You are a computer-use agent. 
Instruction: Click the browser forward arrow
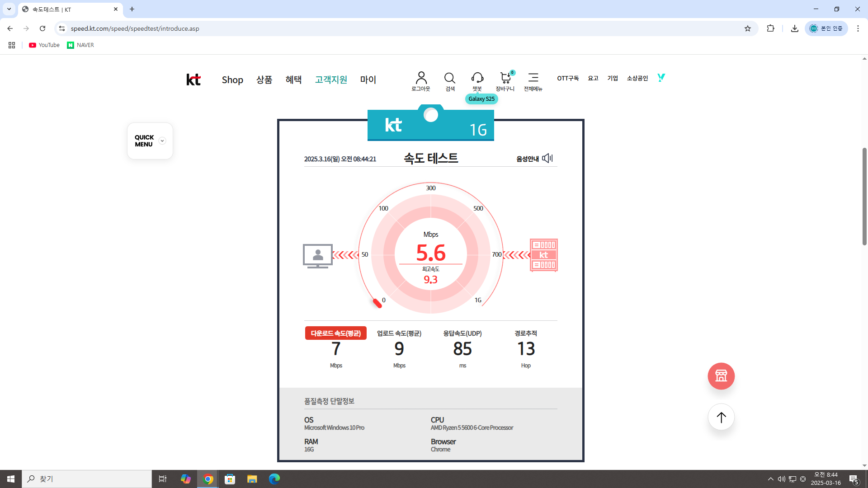click(26, 28)
